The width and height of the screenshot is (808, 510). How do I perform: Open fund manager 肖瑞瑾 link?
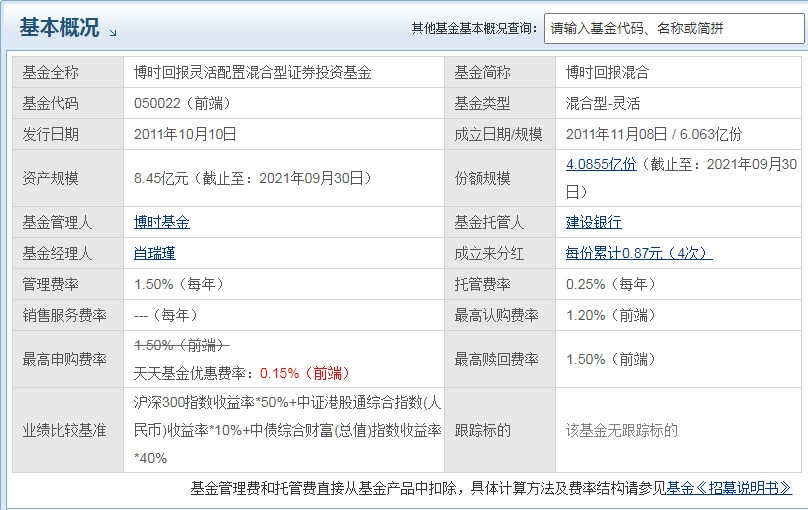point(155,253)
